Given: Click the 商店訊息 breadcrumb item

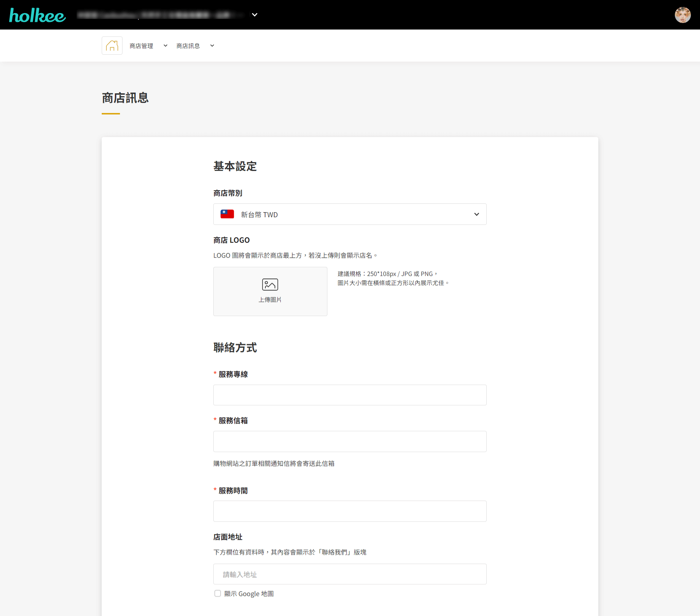Looking at the screenshot, I should click(x=188, y=46).
